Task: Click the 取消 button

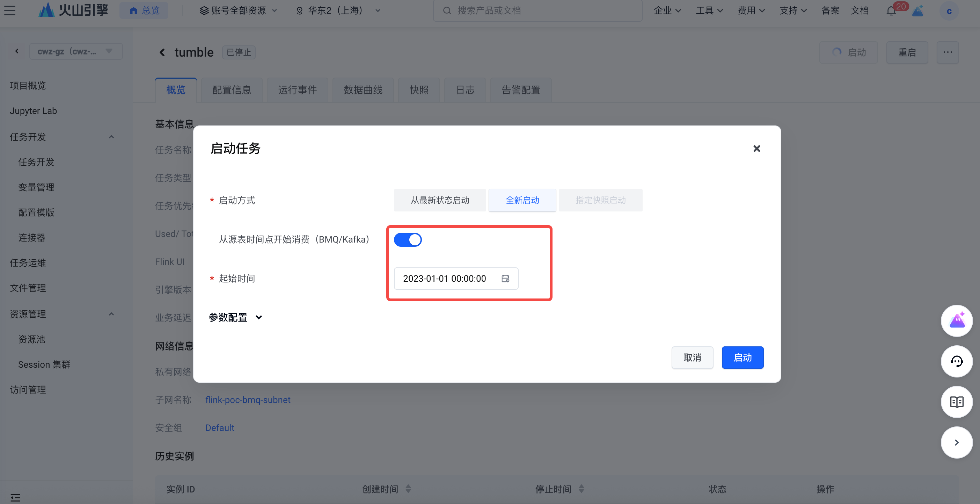Action: pyautogui.click(x=692, y=358)
